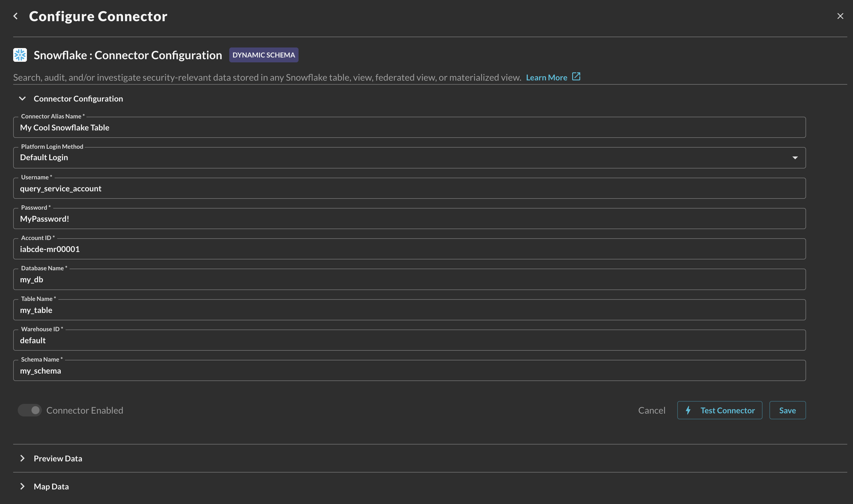The height and width of the screenshot is (504, 853).
Task: Open the Learn More link
Action: pos(546,78)
